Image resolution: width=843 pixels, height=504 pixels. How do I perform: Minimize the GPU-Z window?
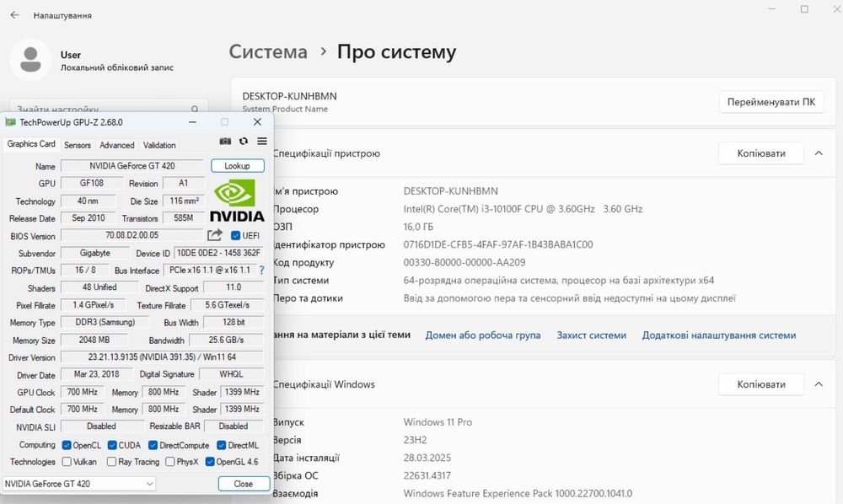click(192, 122)
